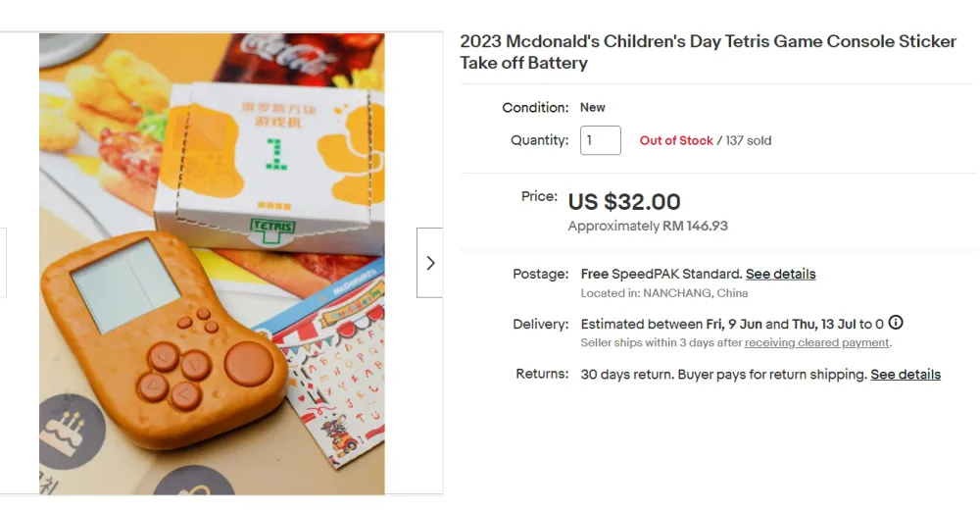Viewport: 980px width, 512px height.
Task: Click the condition value New
Action: 593,107
